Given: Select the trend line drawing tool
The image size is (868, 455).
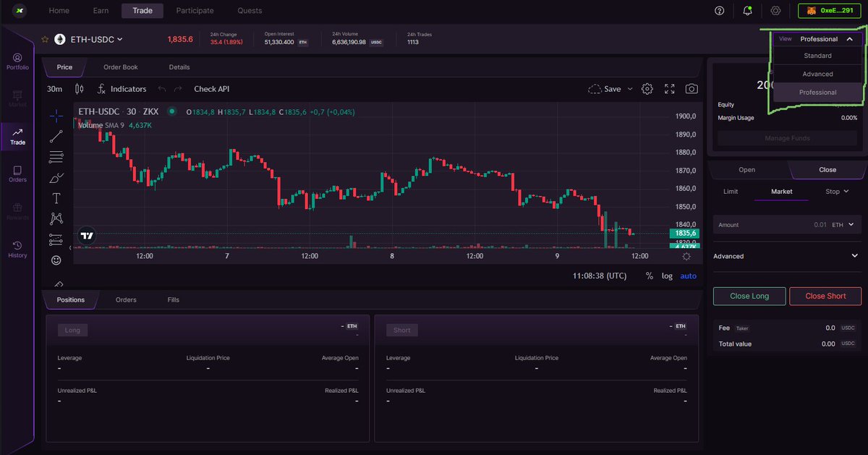Looking at the screenshot, I should point(56,136).
